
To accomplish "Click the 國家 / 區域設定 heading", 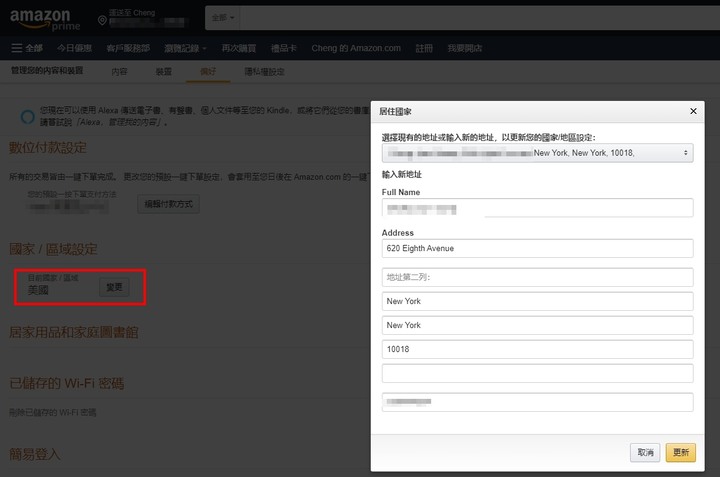I will 53,249.
